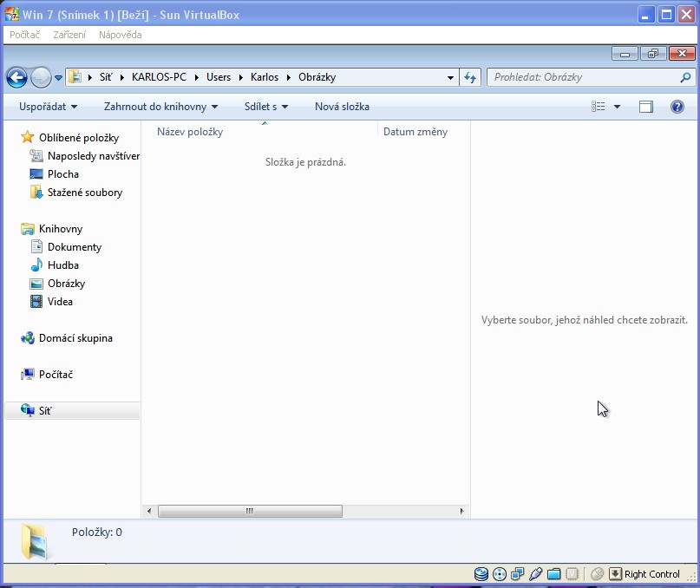
Task: Click the scrollbar left arrow
Action: click(x=149, y=511)
